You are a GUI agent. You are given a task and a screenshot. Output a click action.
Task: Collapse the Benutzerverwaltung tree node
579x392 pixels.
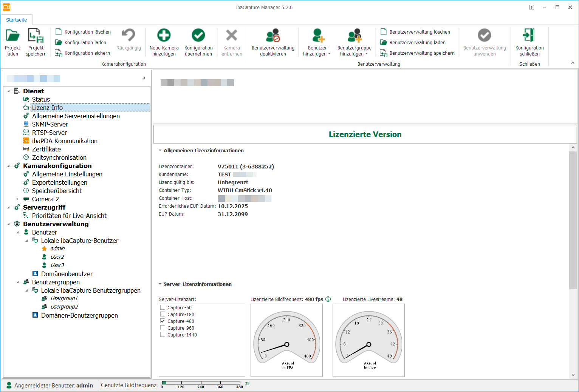click(9, 224)
